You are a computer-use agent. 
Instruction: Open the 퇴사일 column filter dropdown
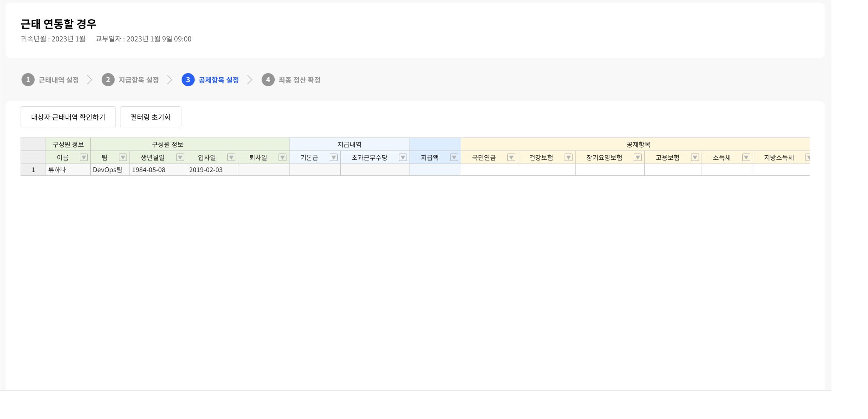(x=282, y=158)
